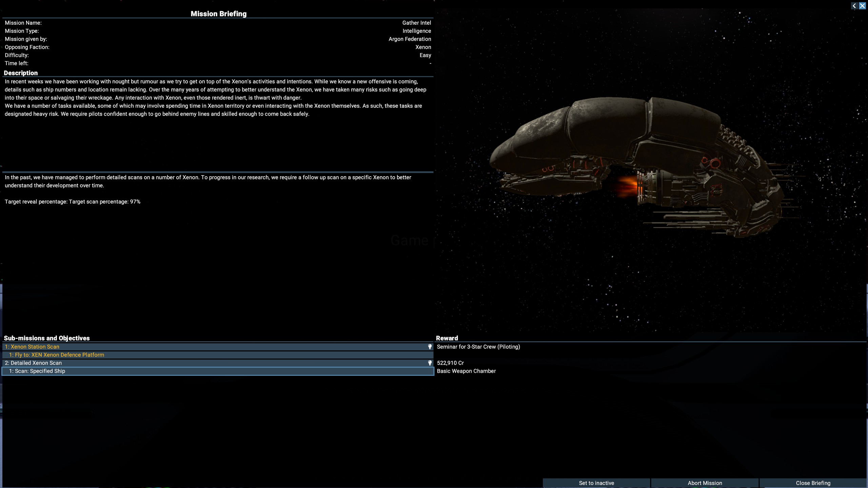Close the briefing with the X icon

(862, 6)
